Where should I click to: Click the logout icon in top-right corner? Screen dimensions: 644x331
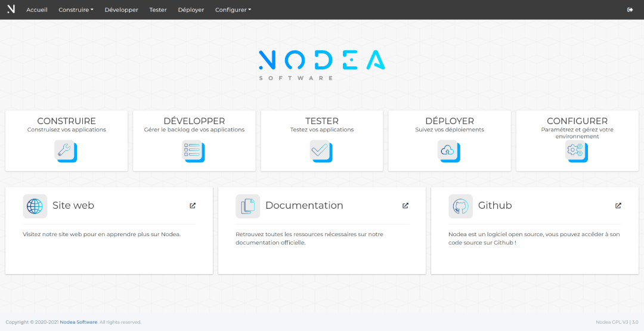click(x=630, y=10)
